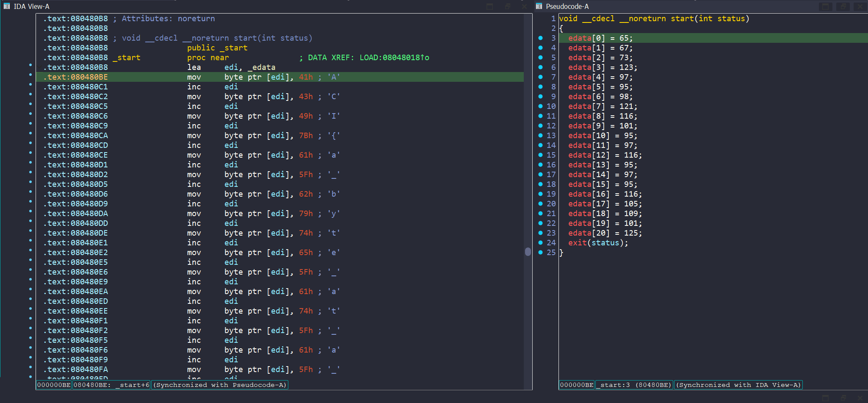
Task: Click the exit(status) call in pseudocode
Action: 598,243
